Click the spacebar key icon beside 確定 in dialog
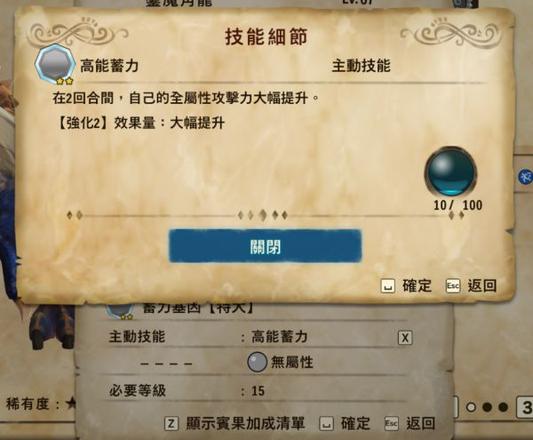 [x=388, y=286]
